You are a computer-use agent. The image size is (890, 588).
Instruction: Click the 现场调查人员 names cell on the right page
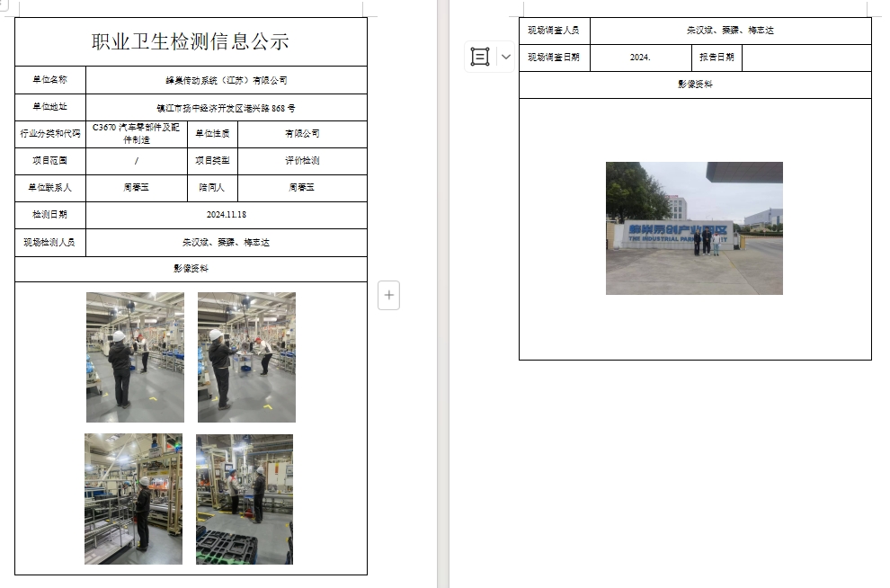[x=730, y=31]
